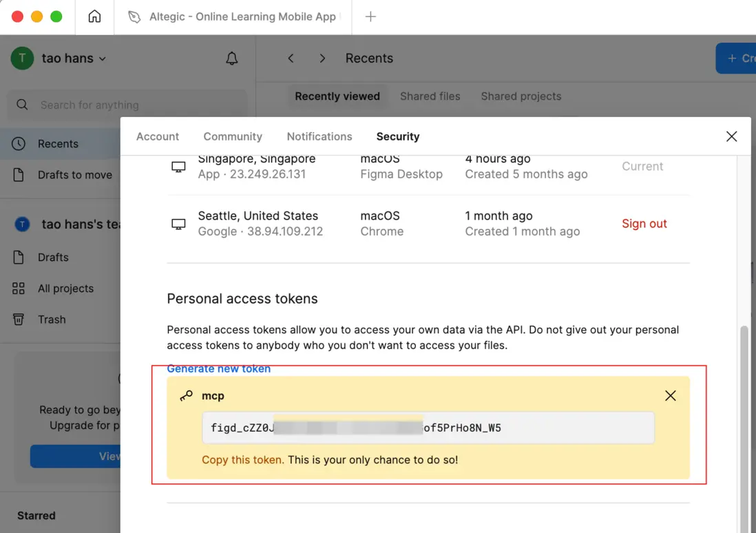Click Generate new token link
Viewport: 756px width, 533px height.
(x=219, y=369)
